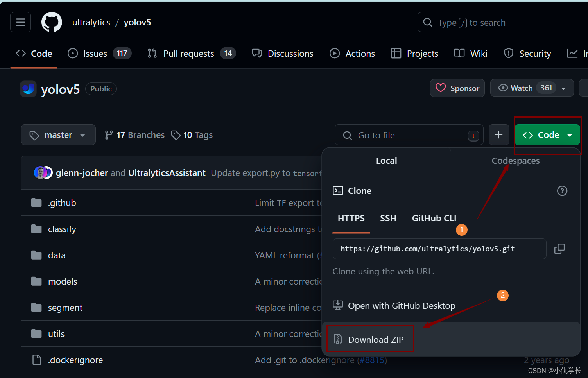Expand the Watch options dropdown arrow
This screenshot has height=378, width=588.
[563, 88]
